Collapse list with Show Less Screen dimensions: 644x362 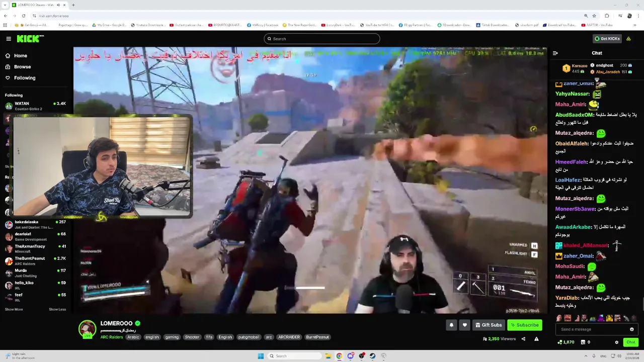point(57,309)
